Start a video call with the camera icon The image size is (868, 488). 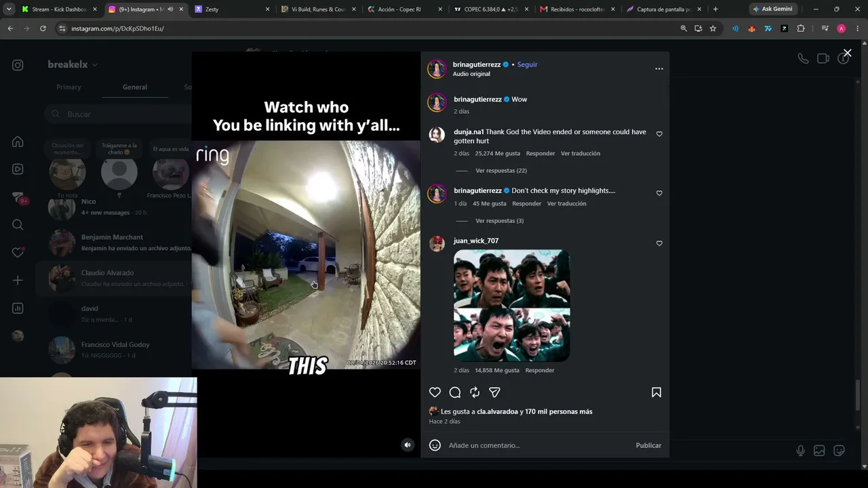[823, 58]
